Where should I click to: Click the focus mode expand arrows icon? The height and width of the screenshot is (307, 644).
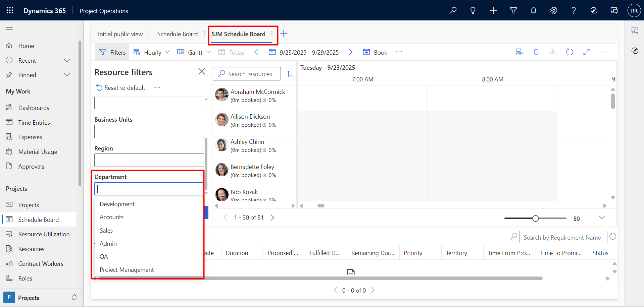[x=586, y=52]
